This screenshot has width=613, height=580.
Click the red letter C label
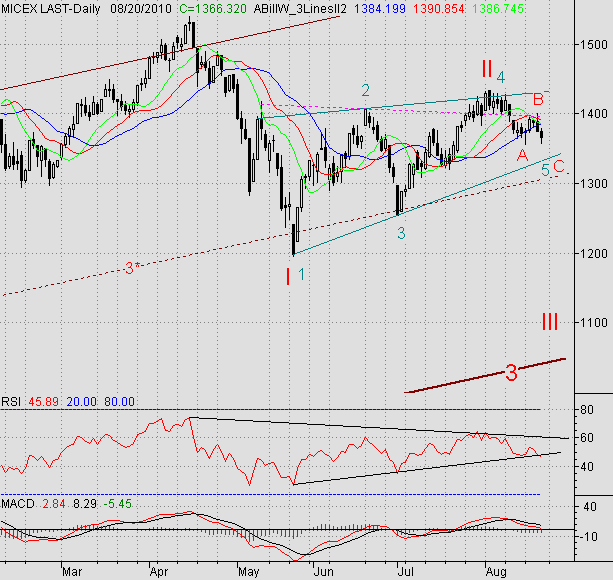(x=559, y=167)
